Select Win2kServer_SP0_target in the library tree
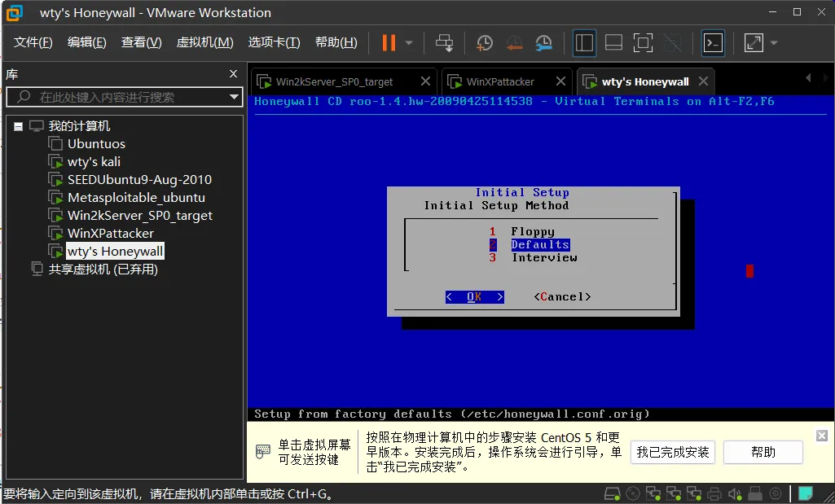Image resolution: width=835 pixels, height=504 pixels. 140,216
